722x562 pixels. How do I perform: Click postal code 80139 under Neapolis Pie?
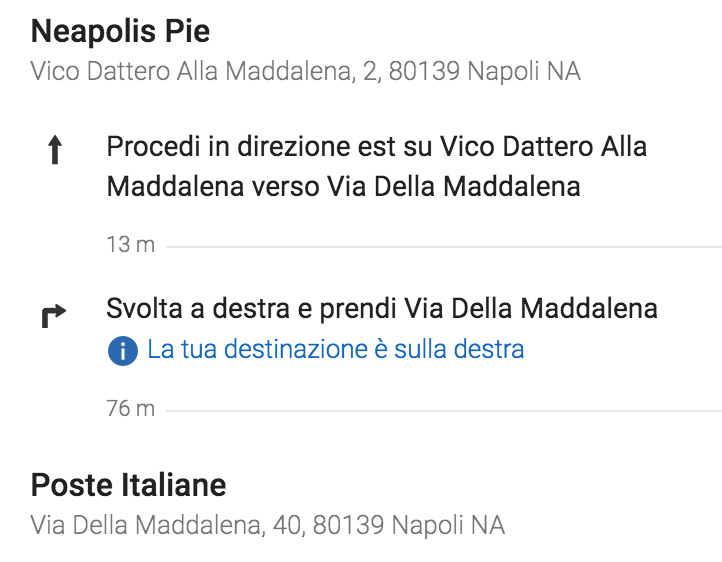coord(424,72)
